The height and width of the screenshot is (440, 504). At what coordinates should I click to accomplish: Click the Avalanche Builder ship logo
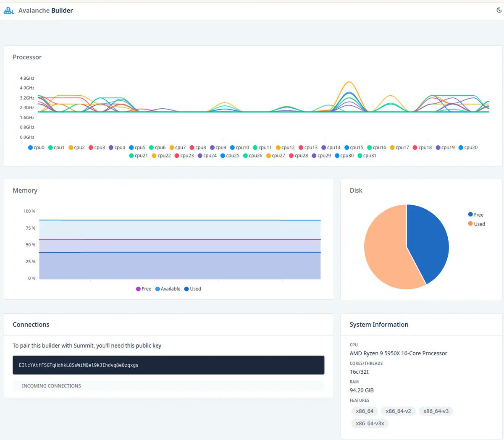(x=9, y=10)
